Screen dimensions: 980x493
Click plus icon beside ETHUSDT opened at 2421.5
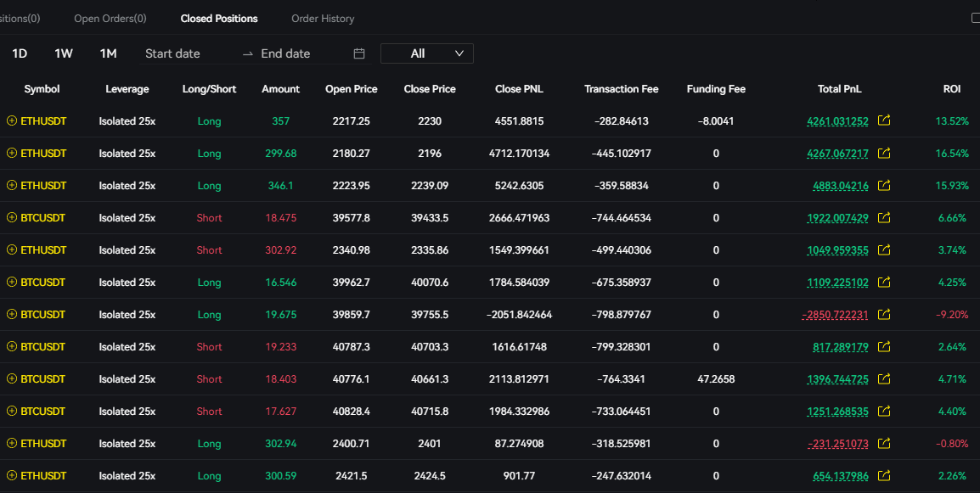(x=11, y=476)
